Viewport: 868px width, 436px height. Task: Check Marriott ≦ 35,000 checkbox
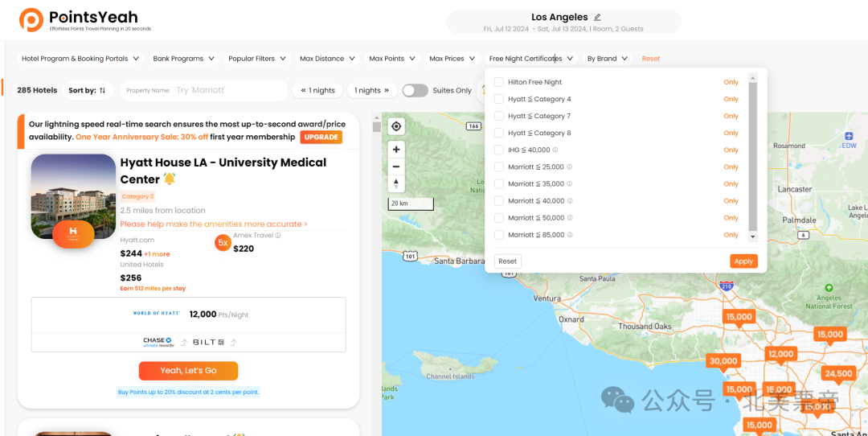point(499,184)
